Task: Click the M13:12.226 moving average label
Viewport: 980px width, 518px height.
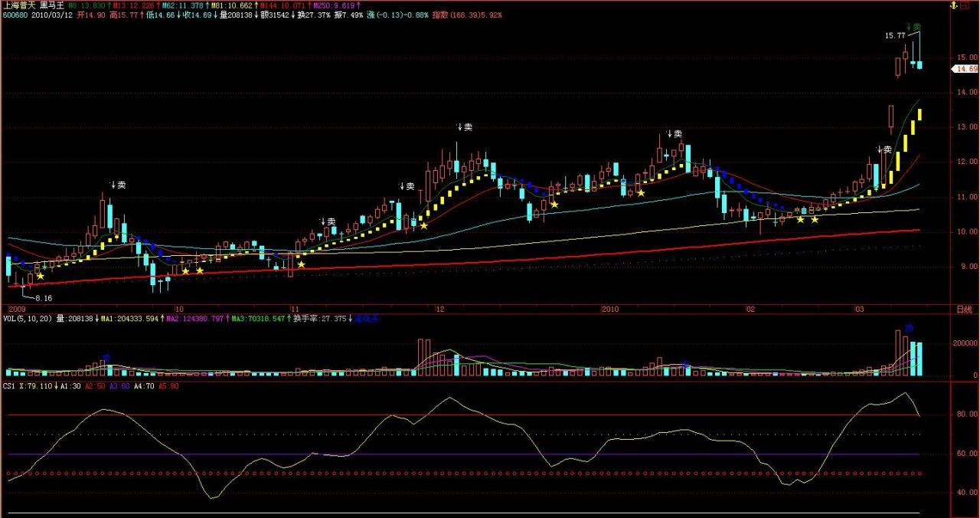Action: [x=134, y=5]
